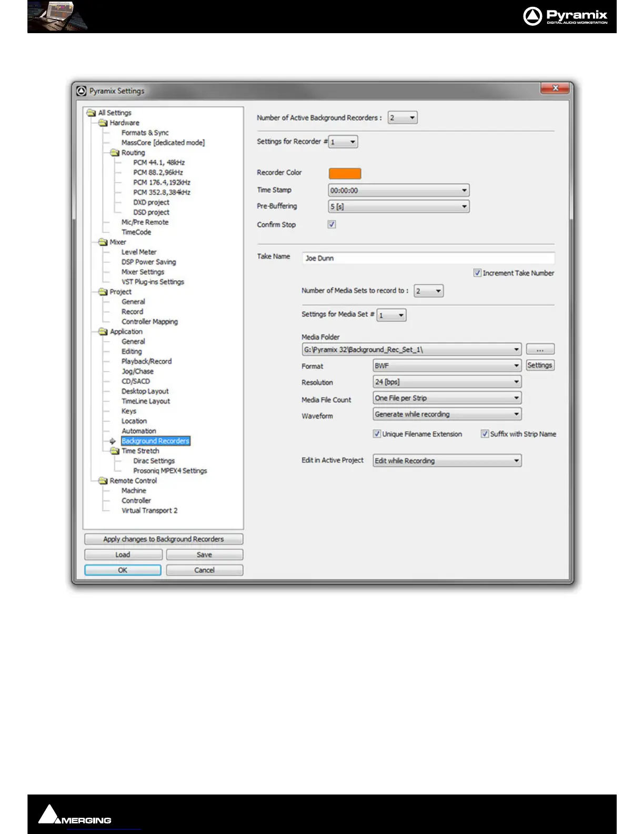Select DSD project tree item
Screen dimensions: 644x834
[152, 213]
